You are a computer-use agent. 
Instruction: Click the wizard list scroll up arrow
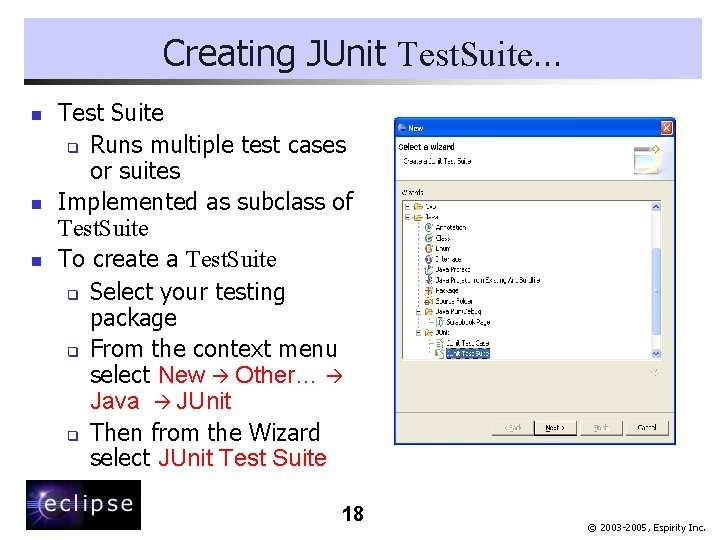click(x=656, y=207)
